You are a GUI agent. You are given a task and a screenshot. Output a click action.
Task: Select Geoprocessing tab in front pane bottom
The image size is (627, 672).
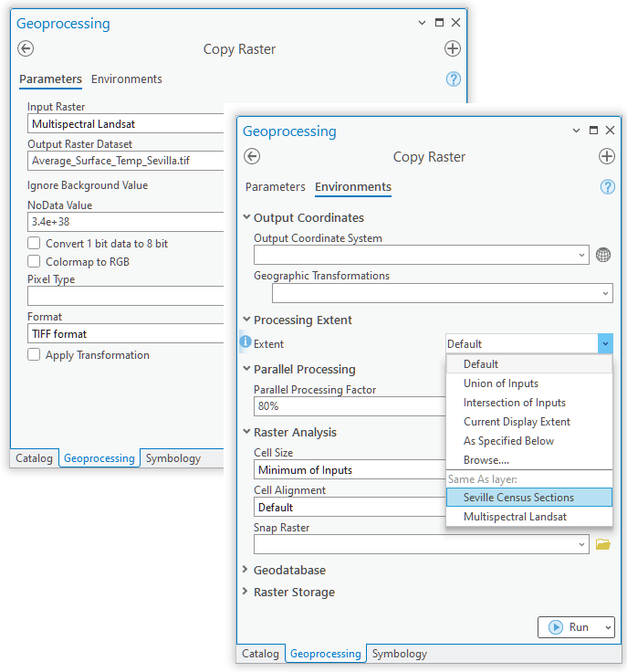tap(326, 654)
